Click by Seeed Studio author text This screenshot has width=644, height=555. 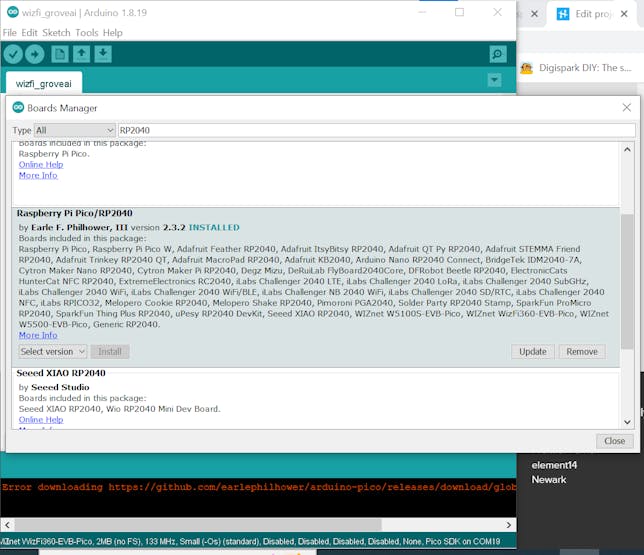[54, 387]
